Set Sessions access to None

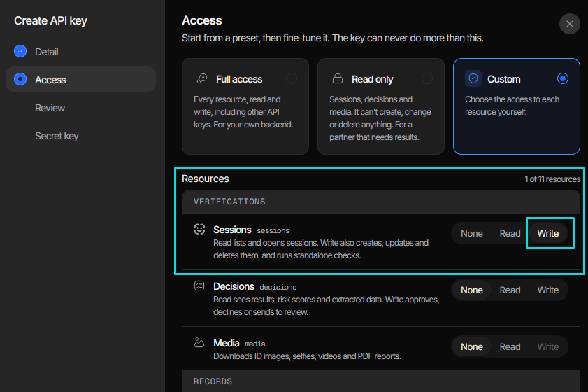(x=471, y=234)
